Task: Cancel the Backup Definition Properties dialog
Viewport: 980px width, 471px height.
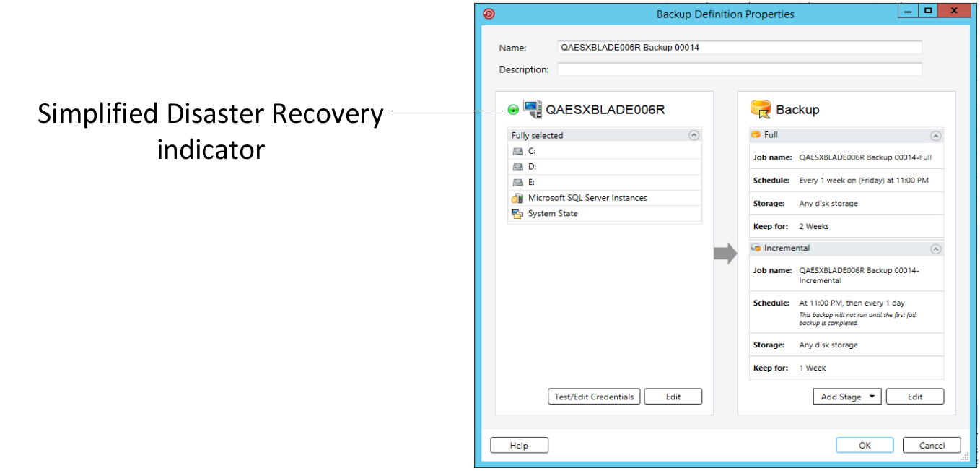Action: (x=932, y=446)
